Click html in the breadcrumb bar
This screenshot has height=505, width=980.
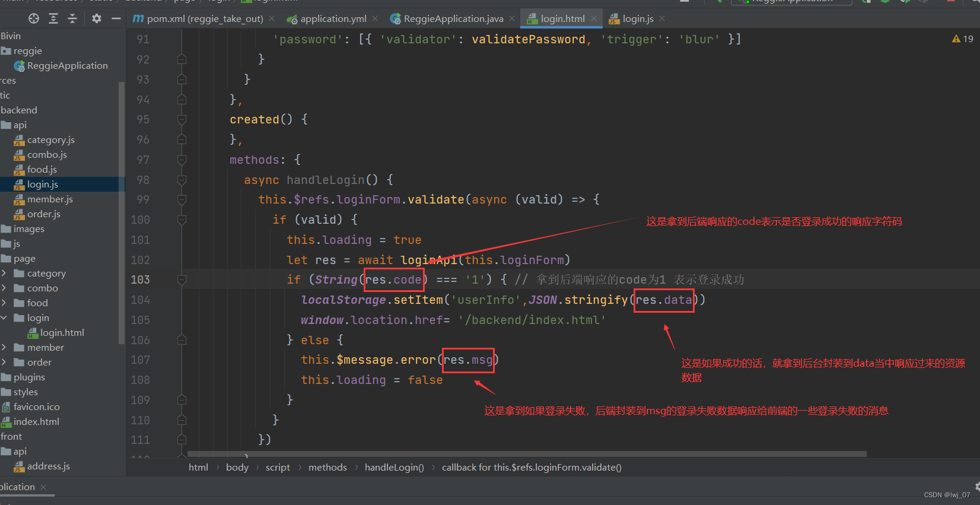pos(198,467)
